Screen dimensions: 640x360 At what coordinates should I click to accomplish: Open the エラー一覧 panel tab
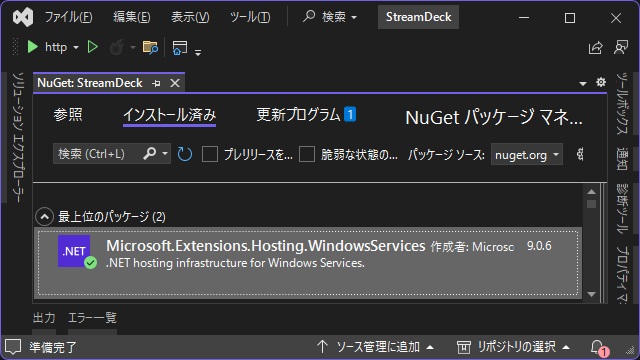tap(92, 318)
